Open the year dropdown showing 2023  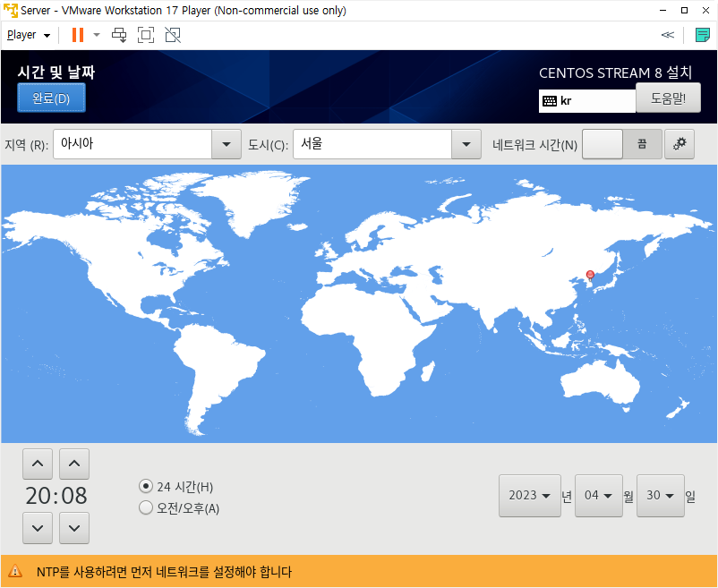tap(530, 496)
